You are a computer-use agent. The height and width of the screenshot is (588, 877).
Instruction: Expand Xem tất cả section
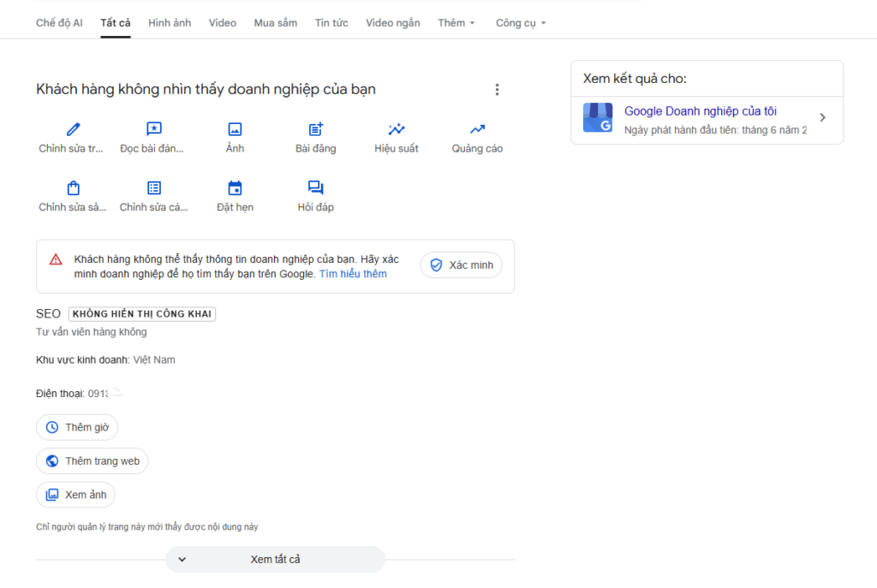coord(275,560)
